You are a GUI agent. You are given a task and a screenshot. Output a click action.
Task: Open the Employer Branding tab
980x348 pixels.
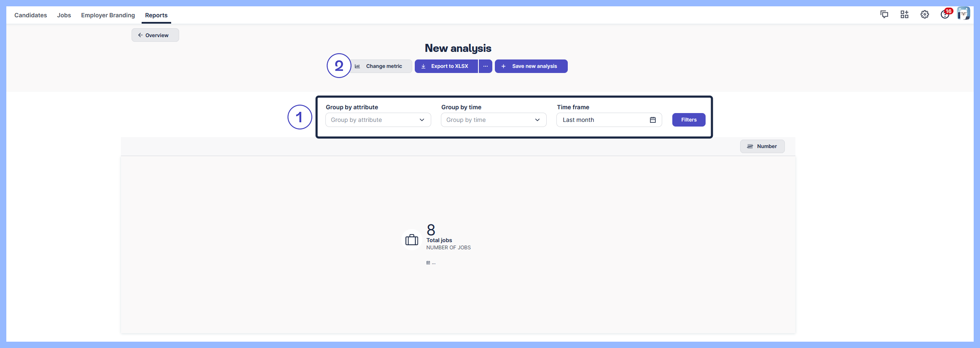tap(108, 15)
